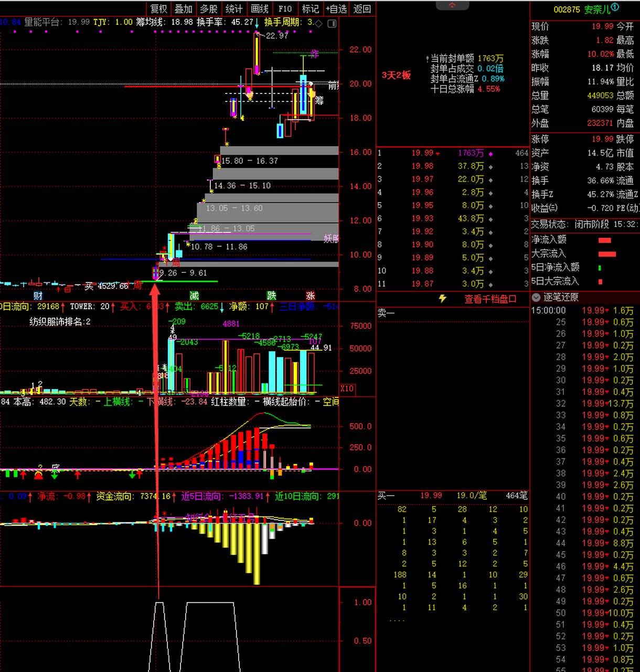This screenshot has width=640, height=672.
Task: Click the diamond indicator settings icon
Action: coord(318,23)
